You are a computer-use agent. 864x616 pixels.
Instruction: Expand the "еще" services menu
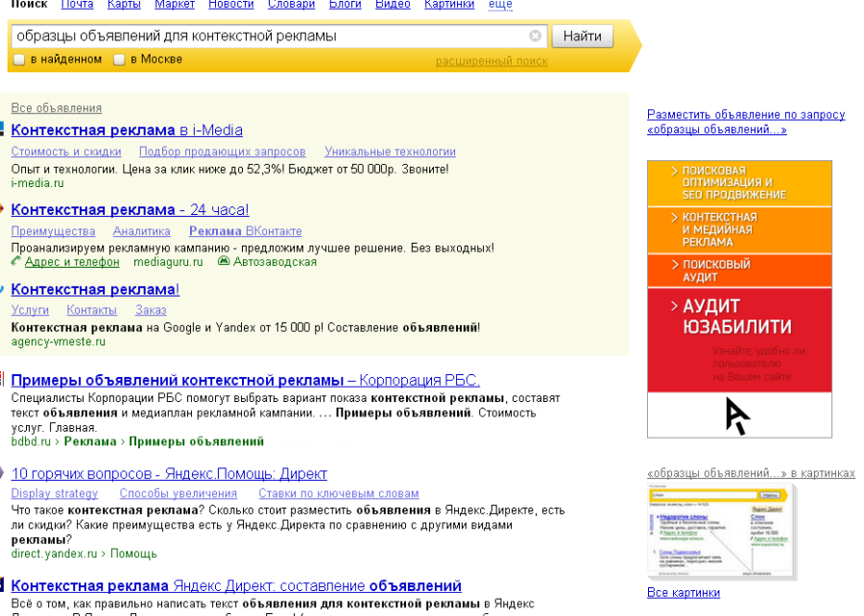(500, 5)
